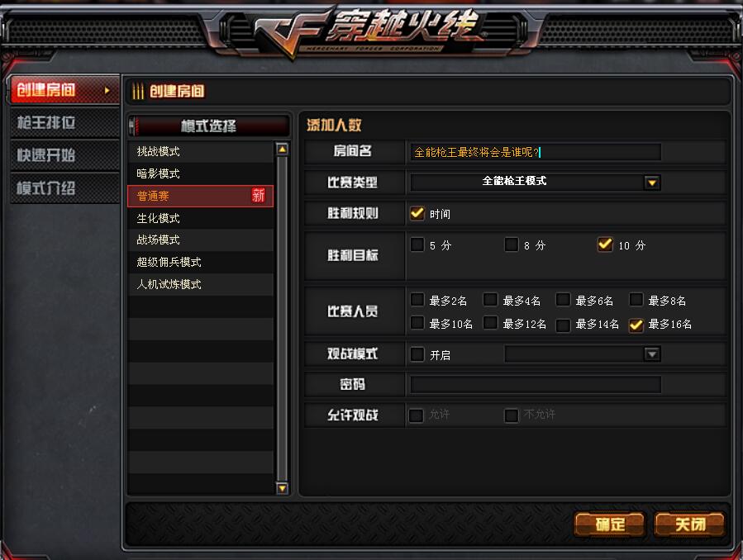Click the striped icon beside 创建房间 header
The width and height of the screenshot is (743, 560).
(x=138, y=91)
